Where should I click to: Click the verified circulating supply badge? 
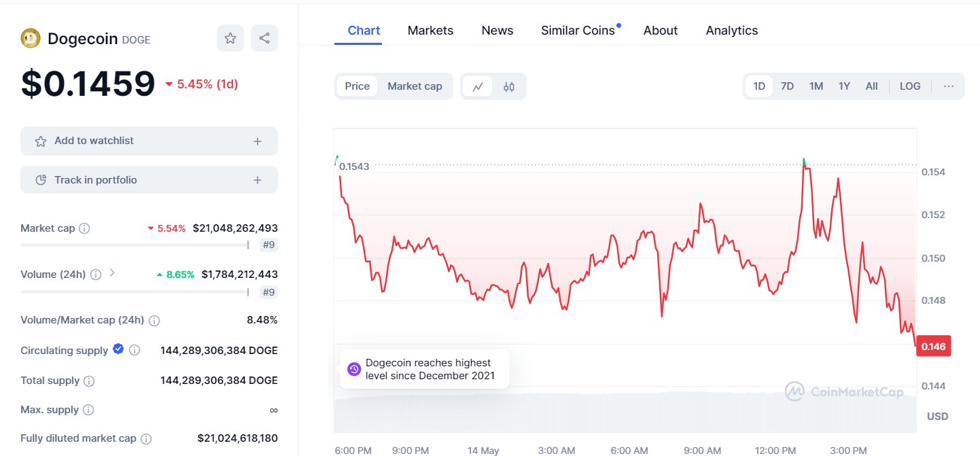(118, 349)
